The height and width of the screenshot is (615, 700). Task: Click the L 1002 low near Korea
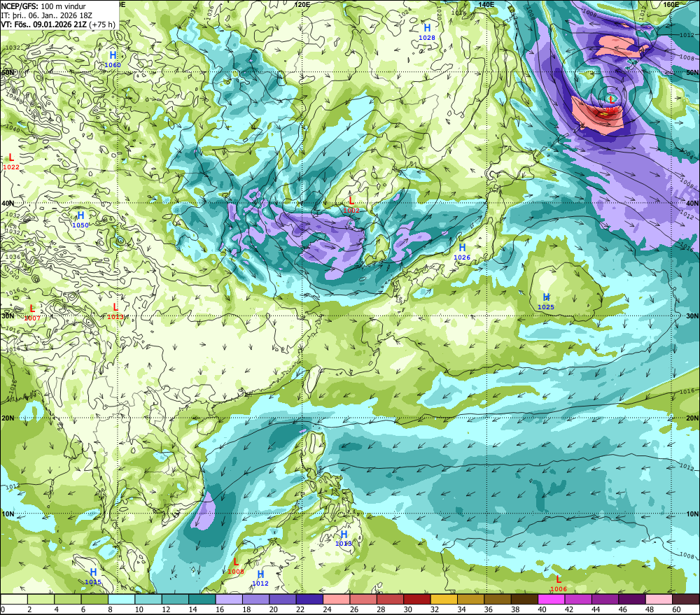pos(351,205)
